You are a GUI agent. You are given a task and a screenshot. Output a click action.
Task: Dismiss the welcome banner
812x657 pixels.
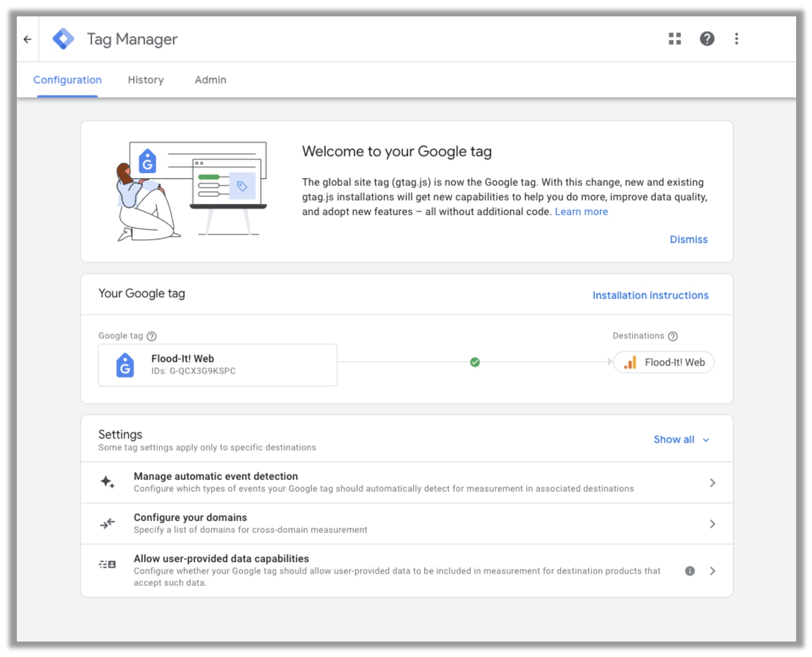689,239
